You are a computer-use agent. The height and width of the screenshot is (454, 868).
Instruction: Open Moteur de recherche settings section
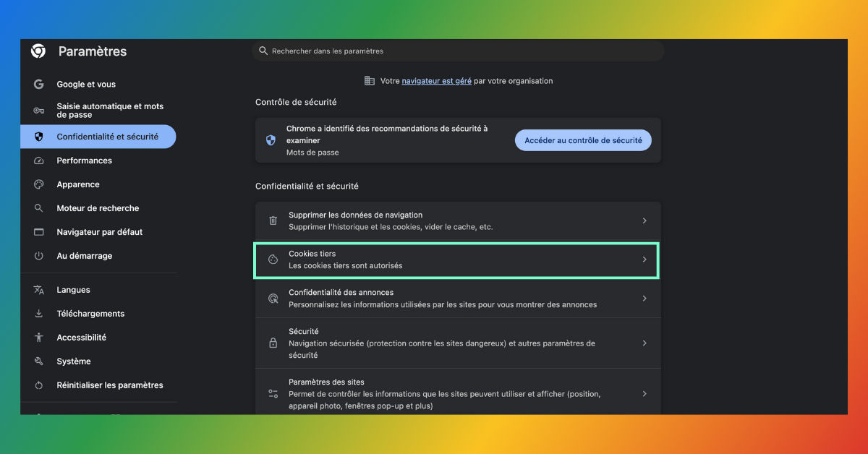(x=98, y=208)
